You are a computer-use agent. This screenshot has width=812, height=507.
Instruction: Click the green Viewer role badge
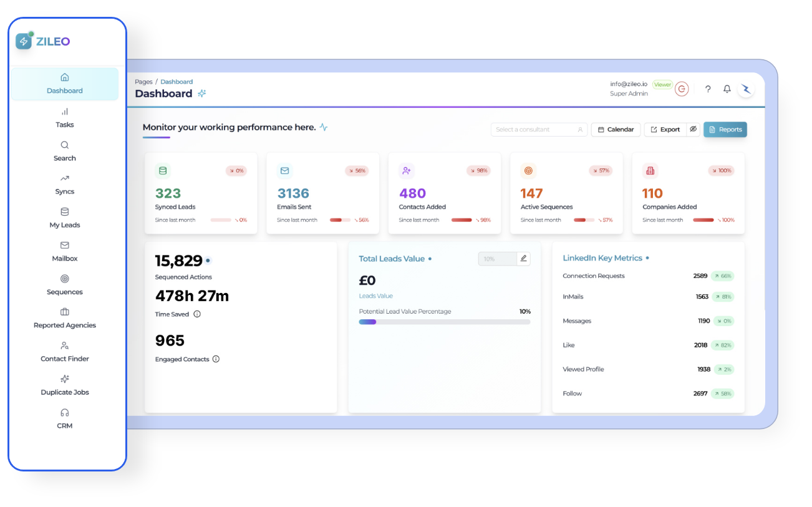tap(662, 84)
